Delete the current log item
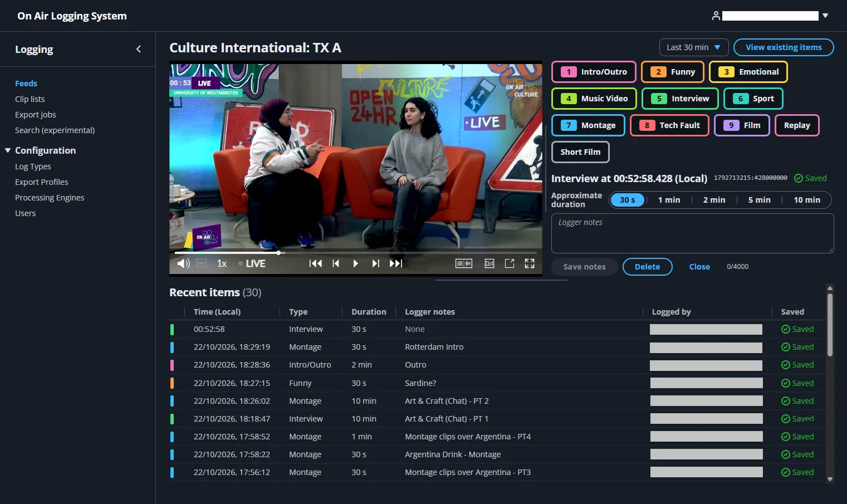 647,267
